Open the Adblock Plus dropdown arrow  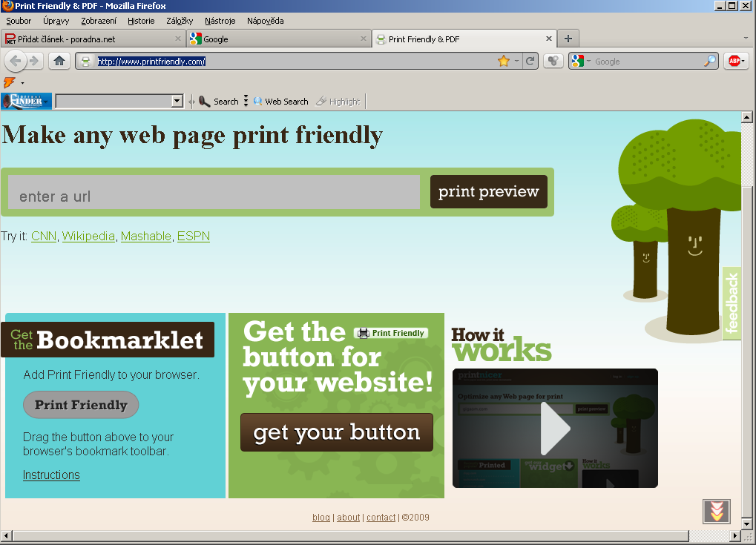click(743, 62)
